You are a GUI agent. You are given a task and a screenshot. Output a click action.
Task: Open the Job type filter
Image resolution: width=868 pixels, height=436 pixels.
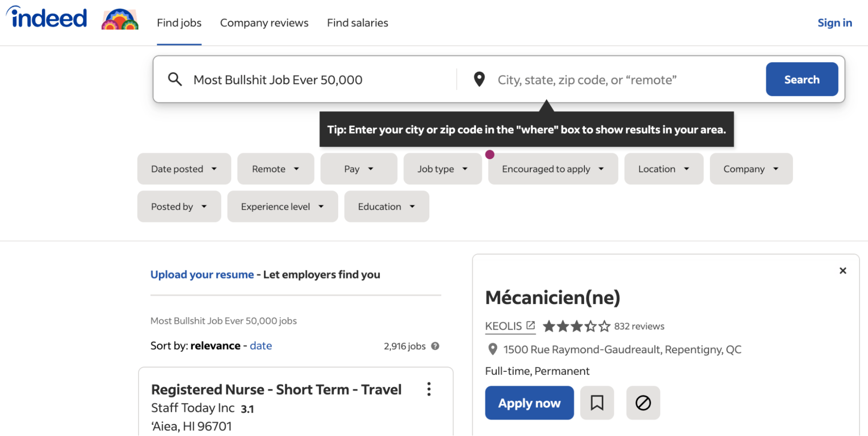(442, 169)
